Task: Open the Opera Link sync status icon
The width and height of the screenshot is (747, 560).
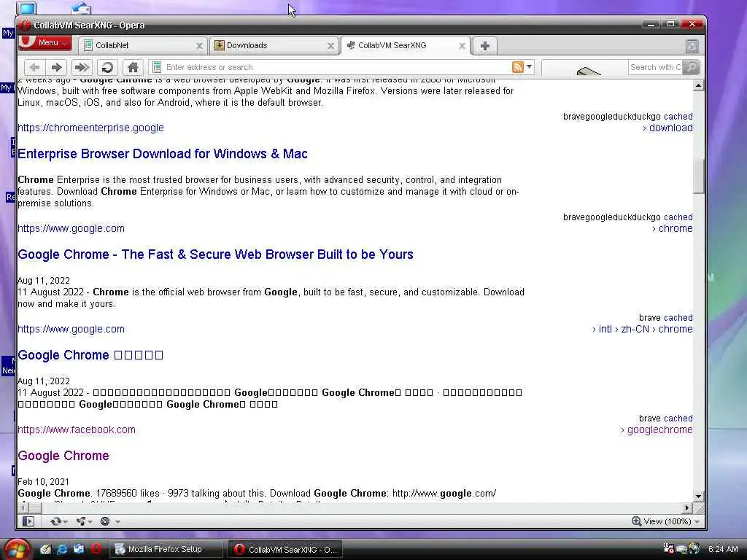Action: pos(55,521)
